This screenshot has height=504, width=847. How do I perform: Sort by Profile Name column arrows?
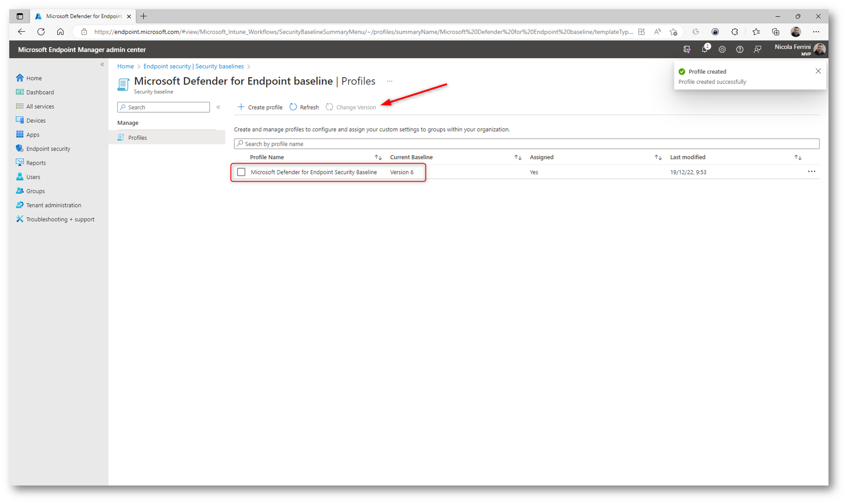[x=378, y=157]
